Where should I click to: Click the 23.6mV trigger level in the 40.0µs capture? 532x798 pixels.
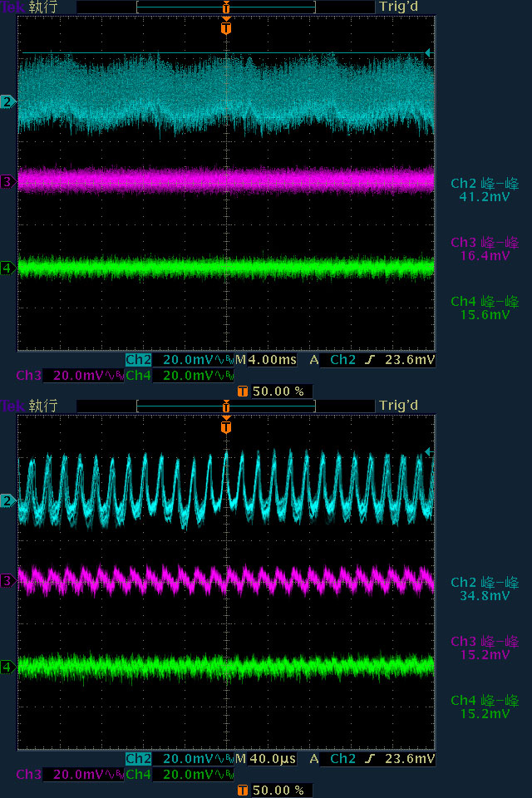[410, 759]
